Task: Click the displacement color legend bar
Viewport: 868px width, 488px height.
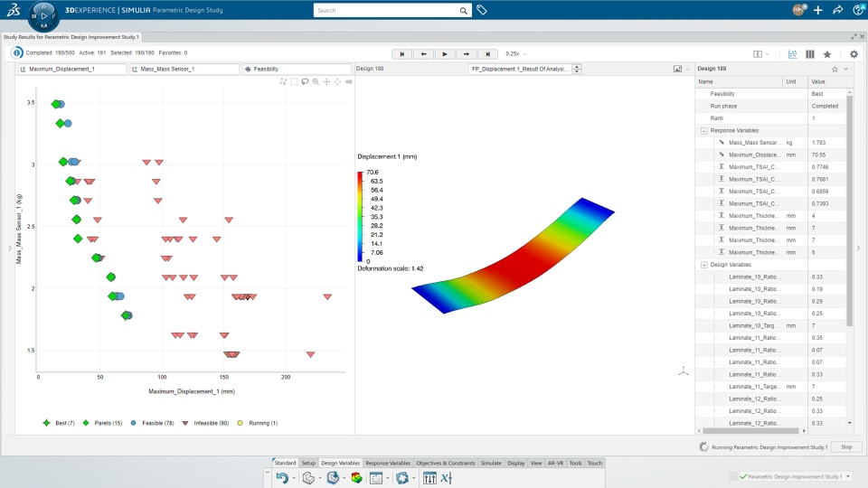Action: click(x=361, y=216)
